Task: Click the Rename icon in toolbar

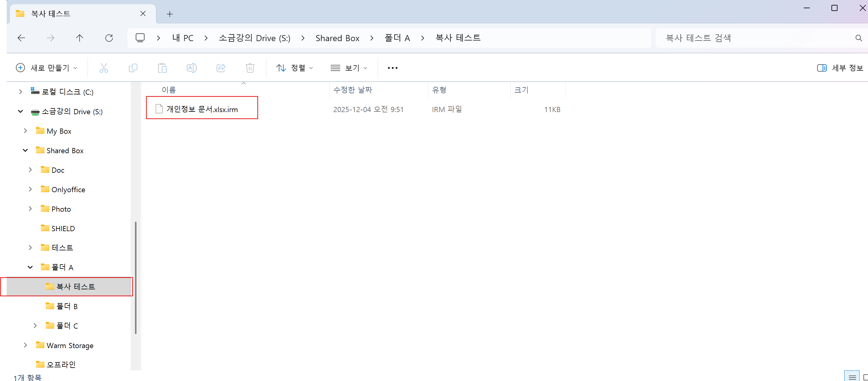Action: (x=191, y=68)
